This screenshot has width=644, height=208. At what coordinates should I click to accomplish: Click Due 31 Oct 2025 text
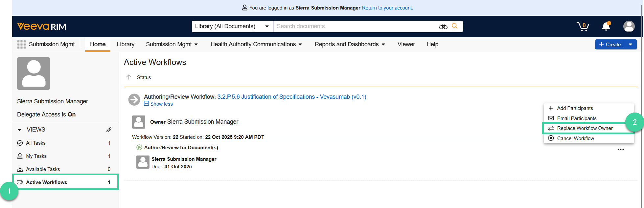click(x=172, y=167)
